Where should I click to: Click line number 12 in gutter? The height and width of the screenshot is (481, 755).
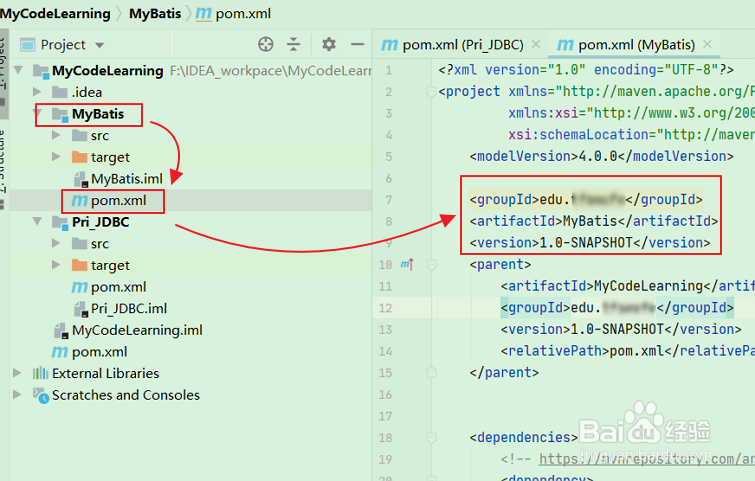point(385,308)
